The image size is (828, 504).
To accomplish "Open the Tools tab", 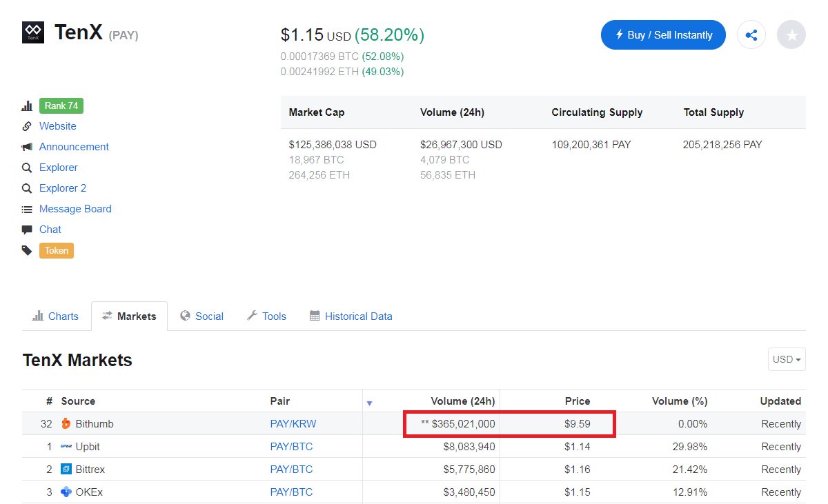I will click(x=266, y=316).
